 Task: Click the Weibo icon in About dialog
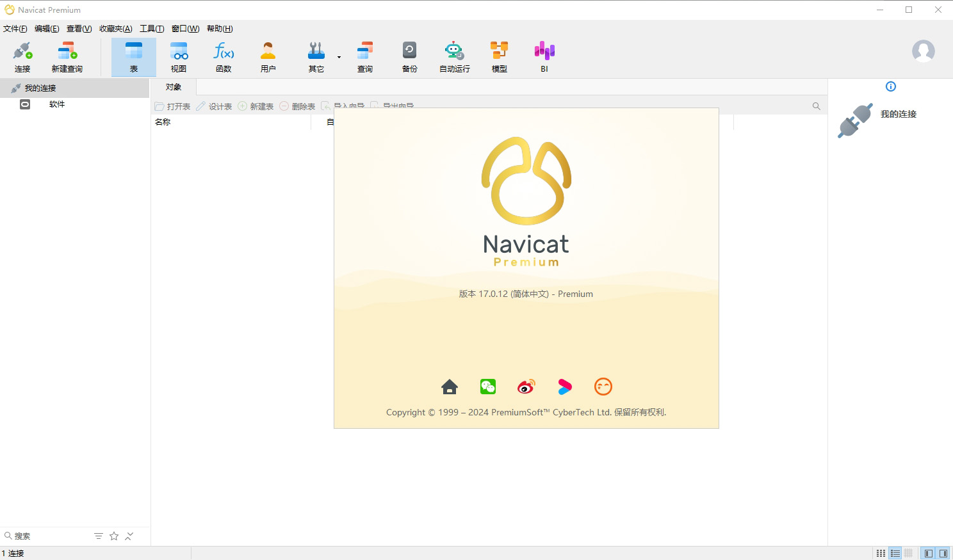526,387
